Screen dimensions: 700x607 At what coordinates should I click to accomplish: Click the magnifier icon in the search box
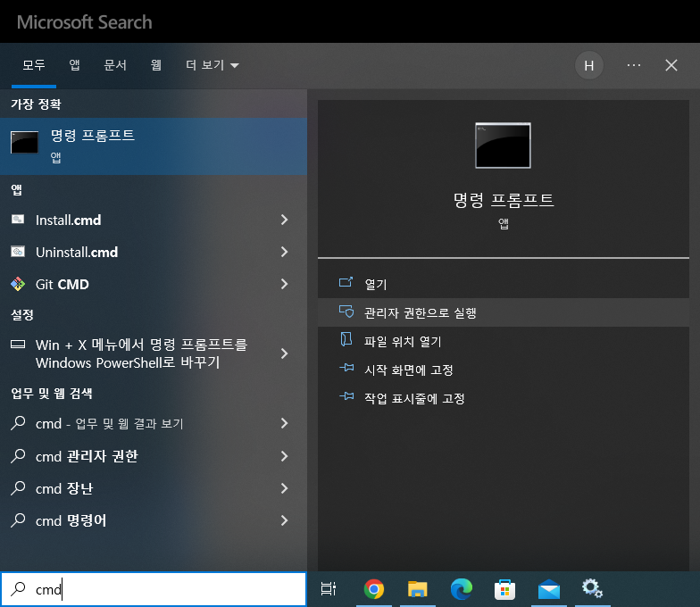pyautogui.click(x=18, y=589)
